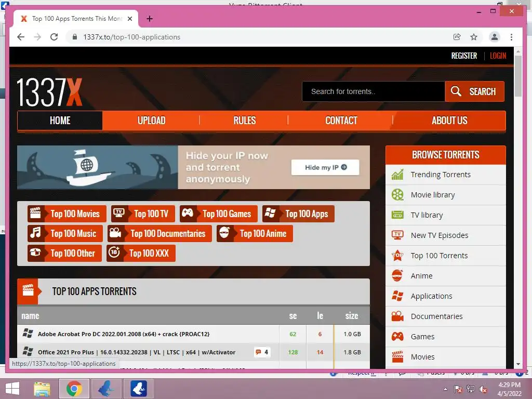Image resolution: width=532 pixels, height=399 pixels.
Task: Open Office 2021 Pro Plus torrent link
Action: pyautogui.click(x=137, y=352)
